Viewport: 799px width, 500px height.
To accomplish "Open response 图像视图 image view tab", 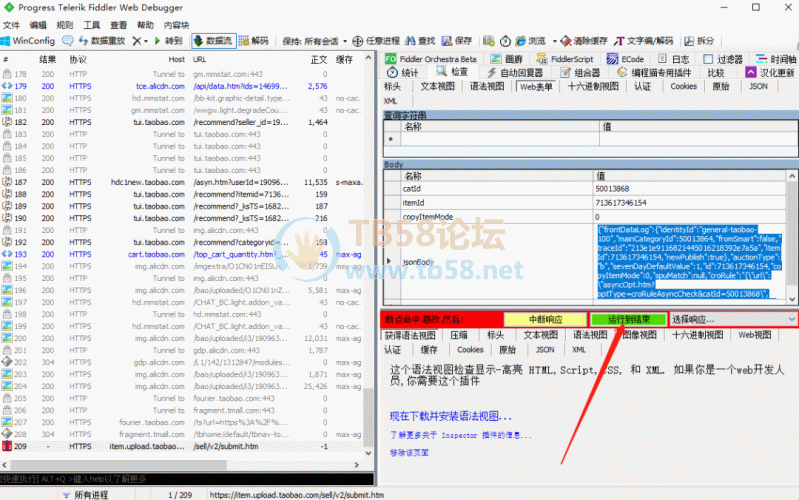I will coord(640,335).
